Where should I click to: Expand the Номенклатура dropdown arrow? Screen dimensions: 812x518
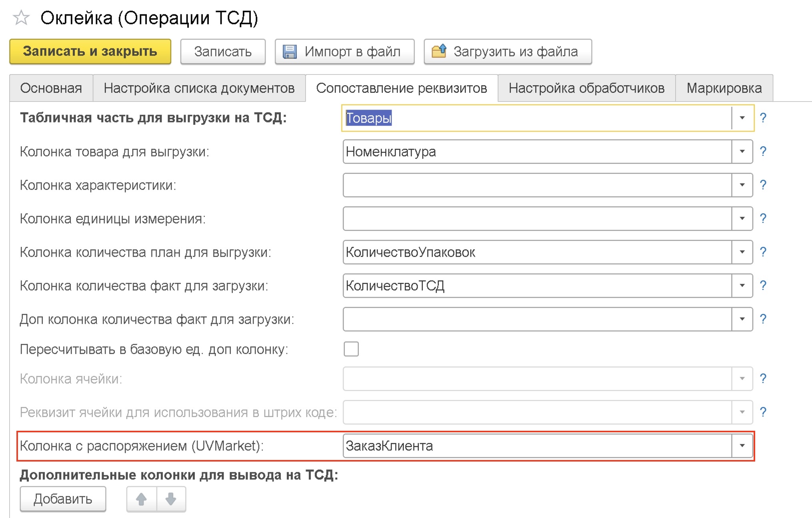click(x=742, y=151)
